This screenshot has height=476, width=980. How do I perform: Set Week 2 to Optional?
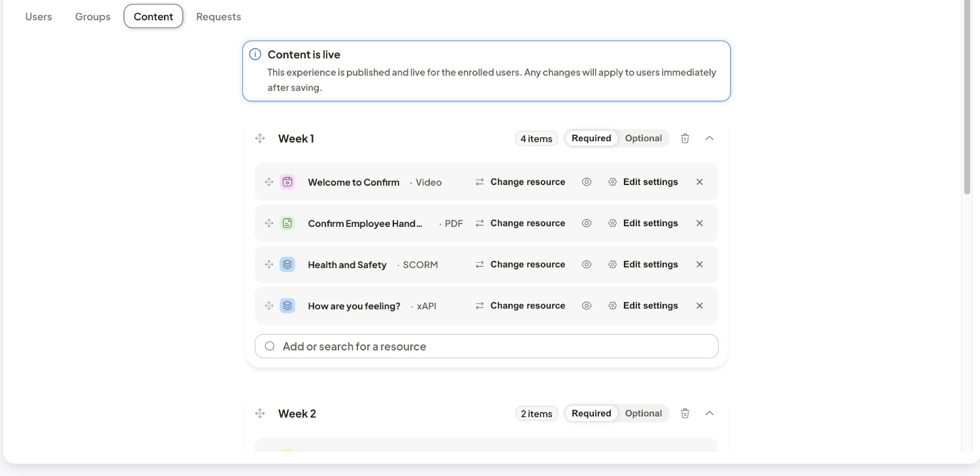pos(644,414)
